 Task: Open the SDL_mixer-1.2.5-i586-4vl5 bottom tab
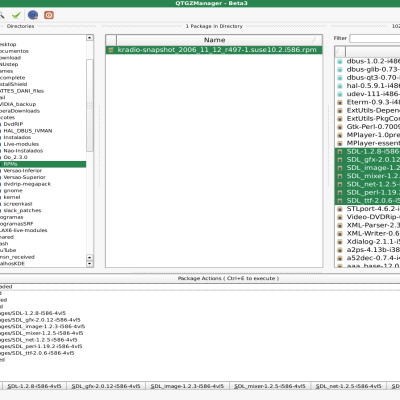click(x=270, y=386)
